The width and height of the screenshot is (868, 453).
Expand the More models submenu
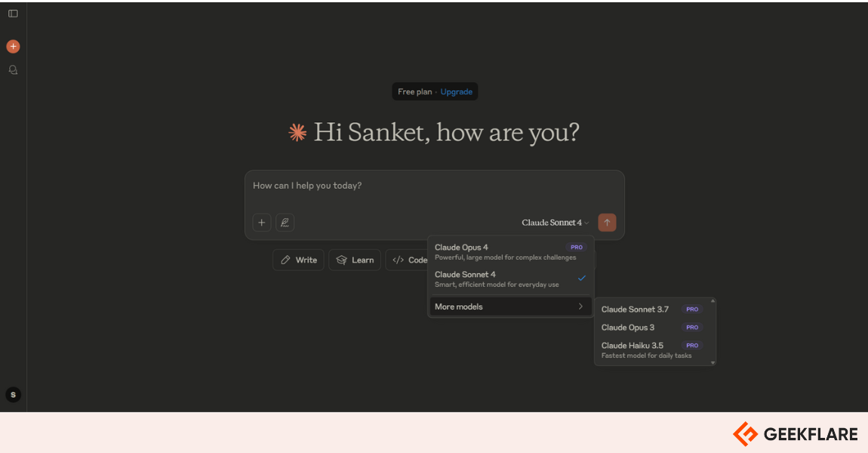pyautogui.click(x=509, y=307)
